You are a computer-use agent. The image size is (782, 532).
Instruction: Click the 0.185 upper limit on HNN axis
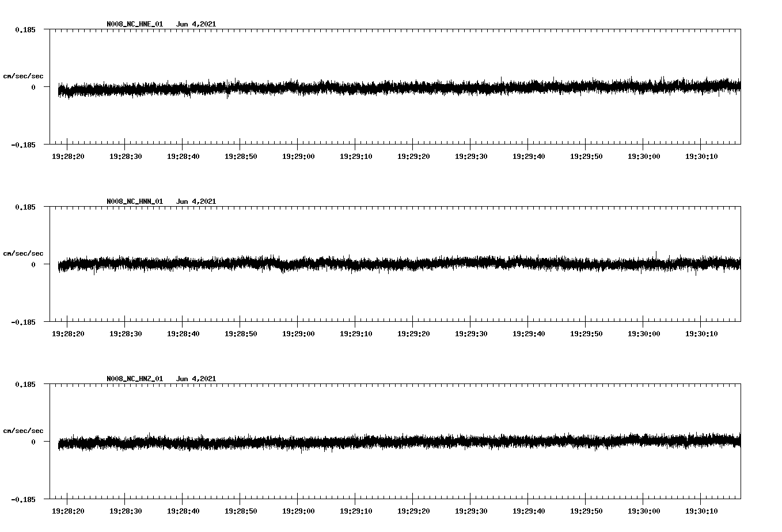pyautogui.click(x=25, y=207)
